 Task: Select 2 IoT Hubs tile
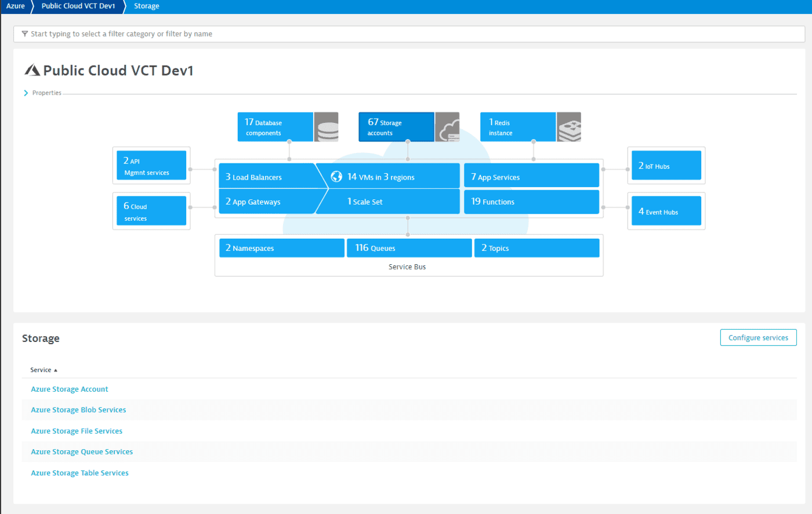[666, 165]
